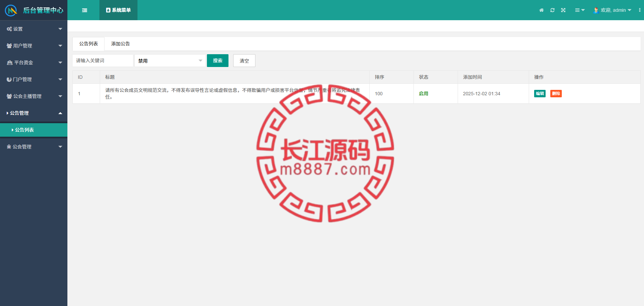Viewport: 644px width, 306px height.
Task: Click the 公会主播管理 icon
Action: [9, 96]
